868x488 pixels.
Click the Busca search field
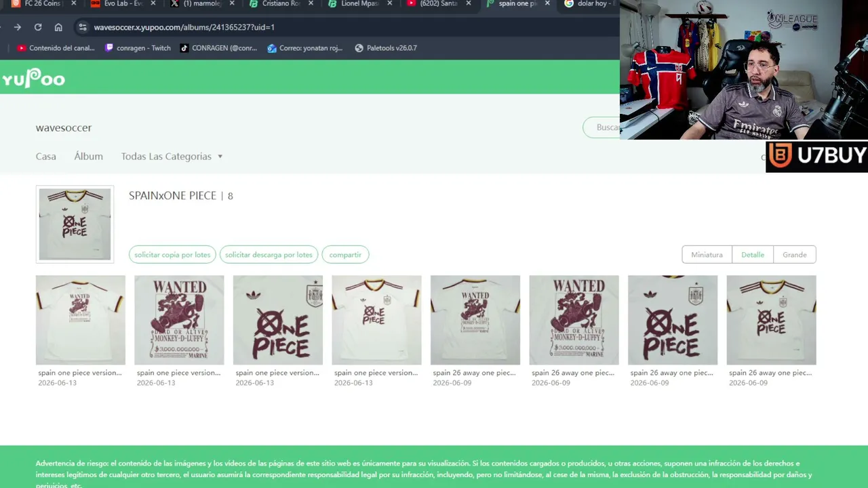tap(601, 127)
